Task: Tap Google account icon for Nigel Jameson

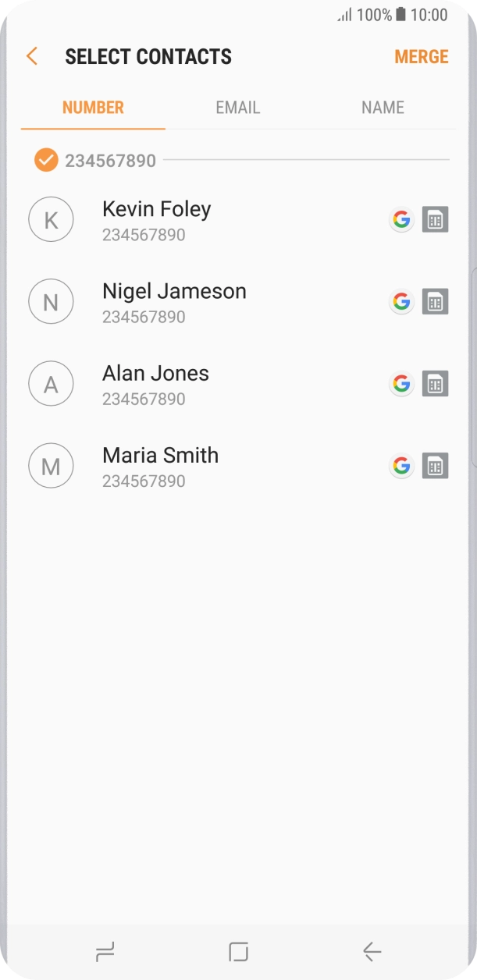Action: [x=401, y=302]
